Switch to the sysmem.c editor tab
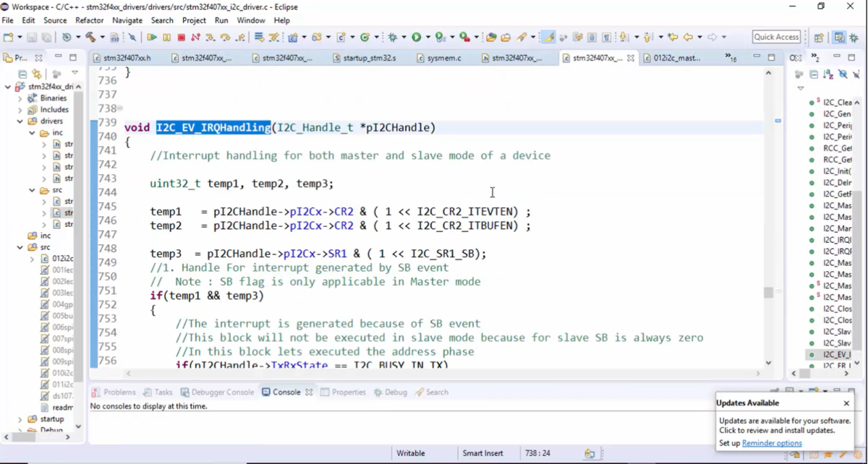 [439, 58]
